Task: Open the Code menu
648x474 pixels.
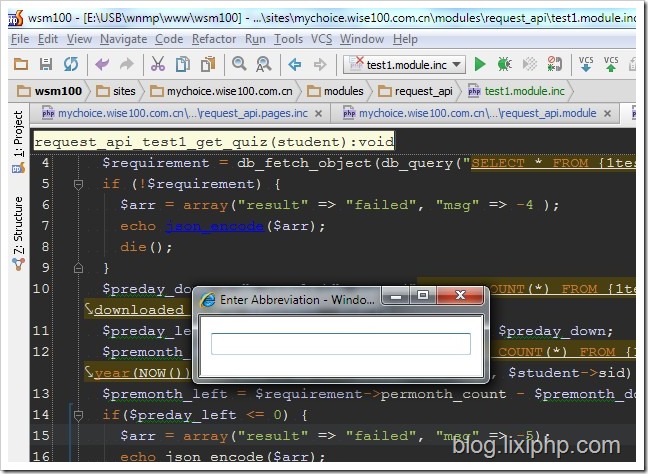Action: [x=169, y=39]
